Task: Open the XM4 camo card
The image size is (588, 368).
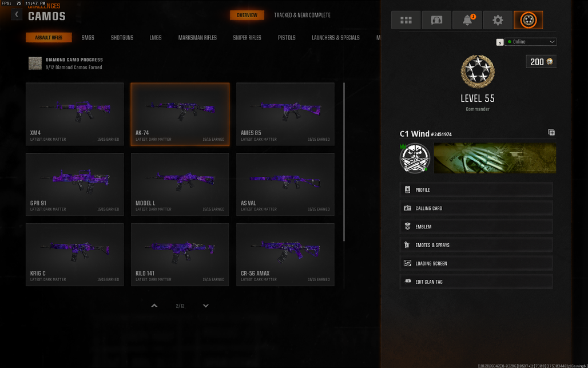Action: tap(74, 114)
